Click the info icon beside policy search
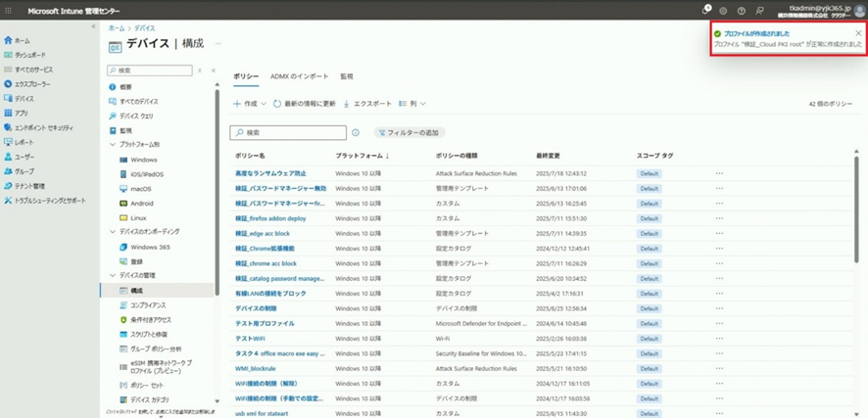 click(x=356, y=132)
